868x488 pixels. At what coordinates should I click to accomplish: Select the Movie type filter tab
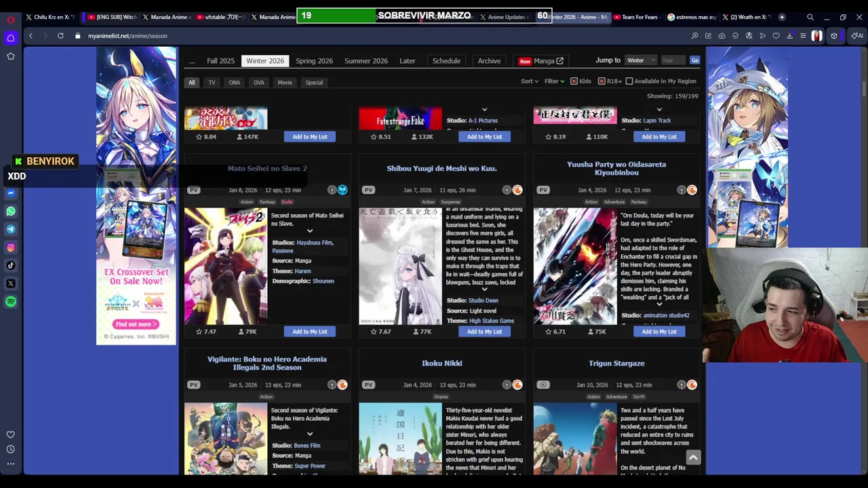point(285,83)
